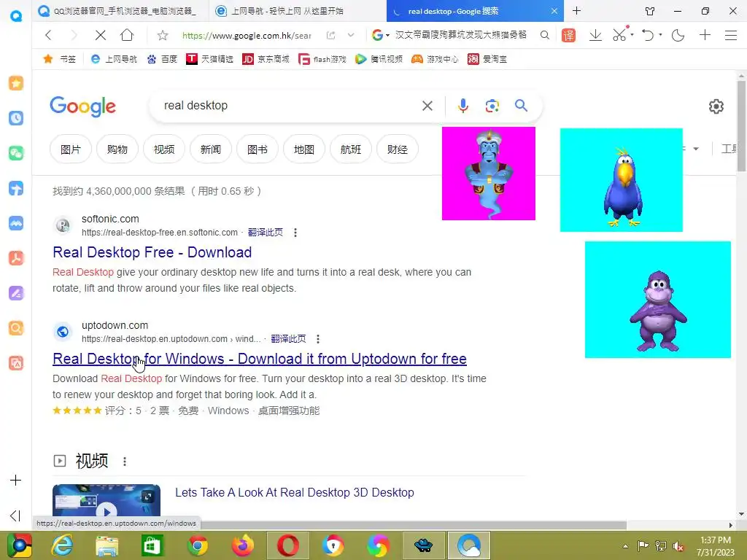Open 书签 bookmarks star item
747x560 pixels.
(x=60, y=59)
